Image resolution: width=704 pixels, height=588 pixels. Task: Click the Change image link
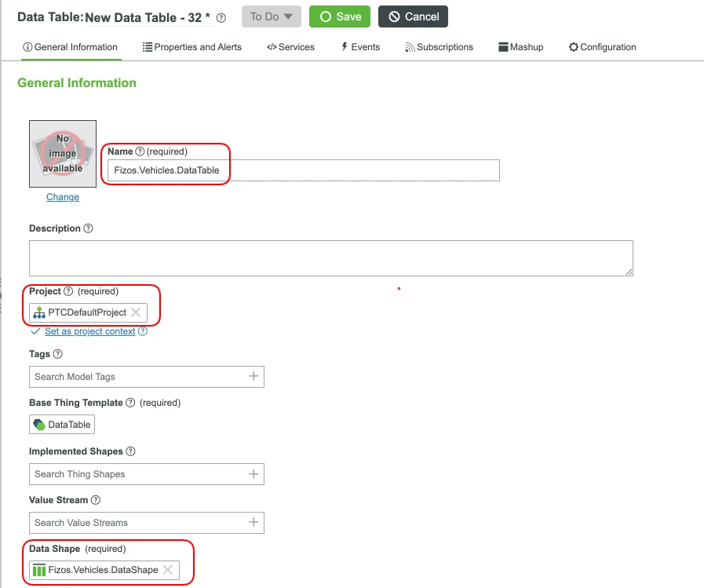(x=63, y=197)
